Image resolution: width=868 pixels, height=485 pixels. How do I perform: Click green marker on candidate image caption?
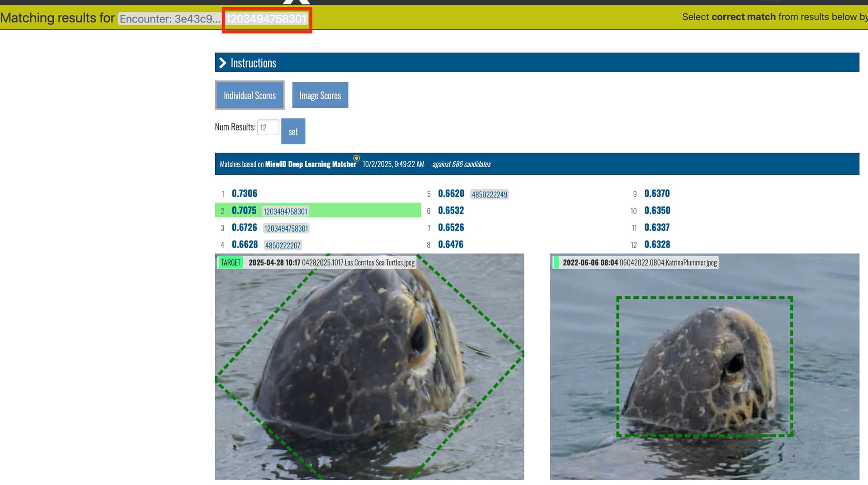(556, 263)
